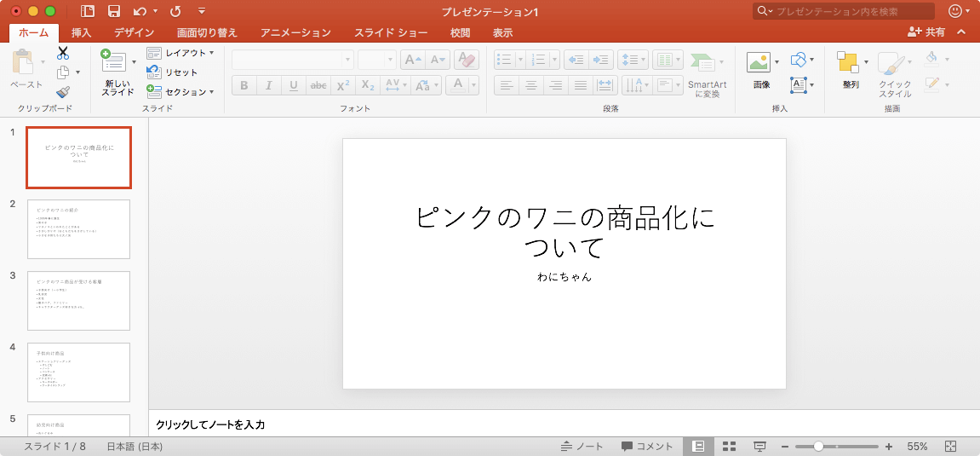Toggle Italic formatting button
Image resolution: width=980 pixels, height=456 pixels.
coord(268,85)
